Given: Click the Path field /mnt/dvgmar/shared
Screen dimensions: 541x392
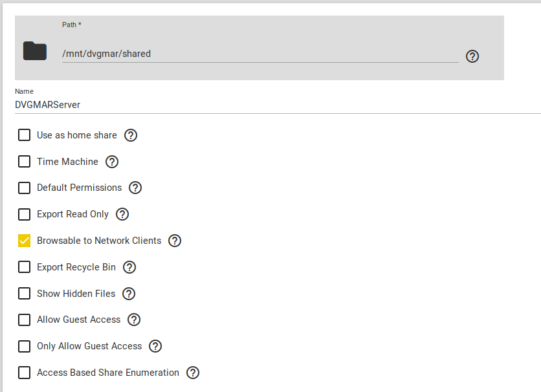Looking at the screenshot, I should [x=259, y=54].
